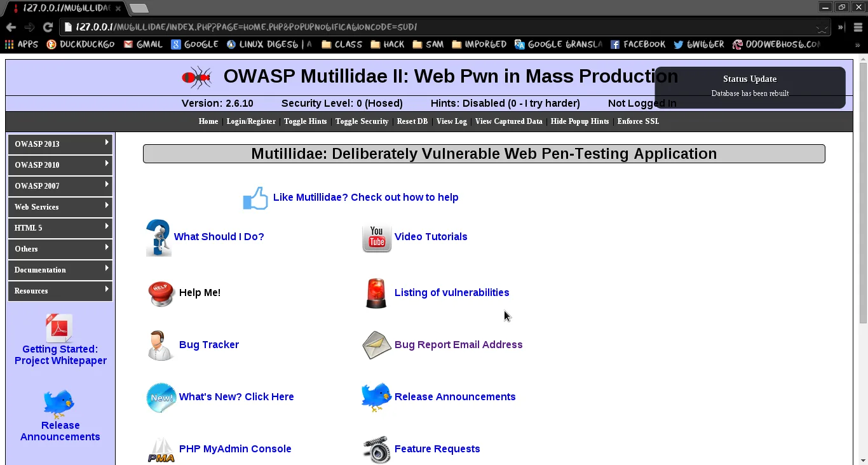Open the Twitter bookmark
868x465 pixels.
[x=699, y=44]
